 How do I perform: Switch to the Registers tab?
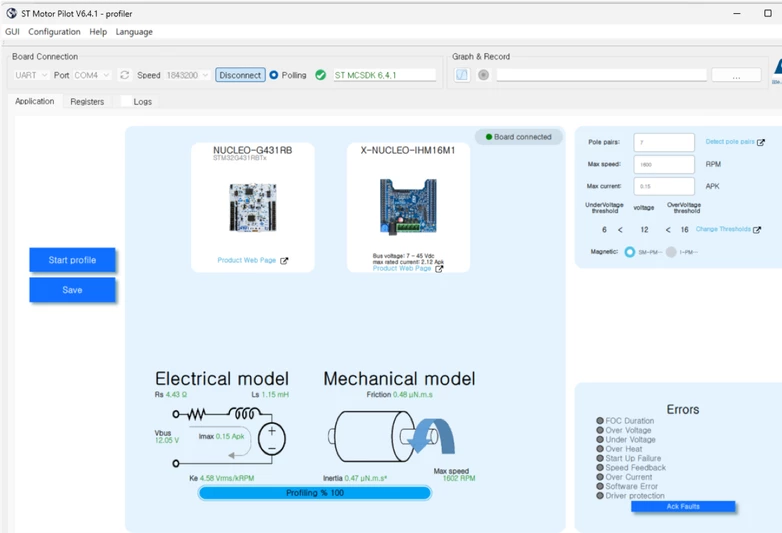[x=87, y=102]
